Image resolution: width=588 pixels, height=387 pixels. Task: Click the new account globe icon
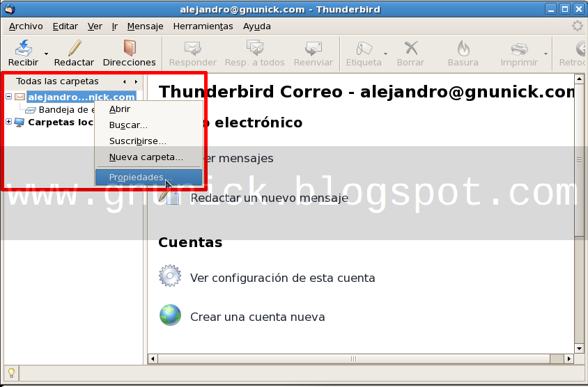170,315
